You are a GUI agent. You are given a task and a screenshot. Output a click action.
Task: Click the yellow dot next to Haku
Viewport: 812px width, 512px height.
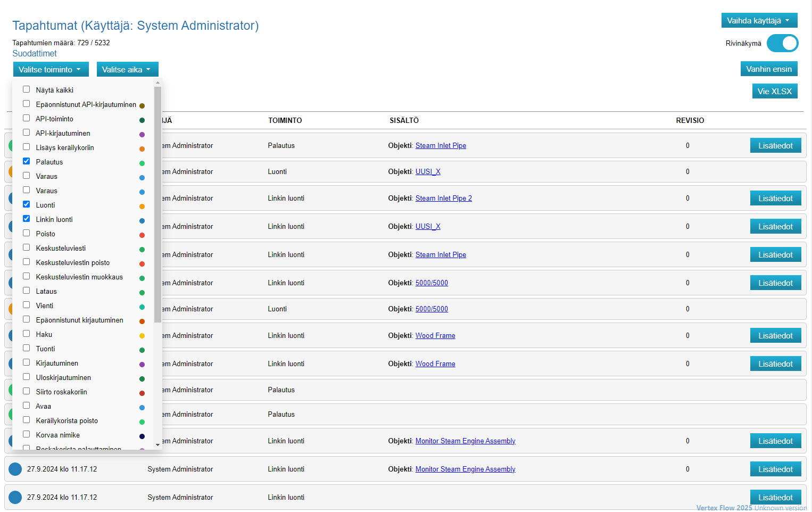[x=142, y=336]
